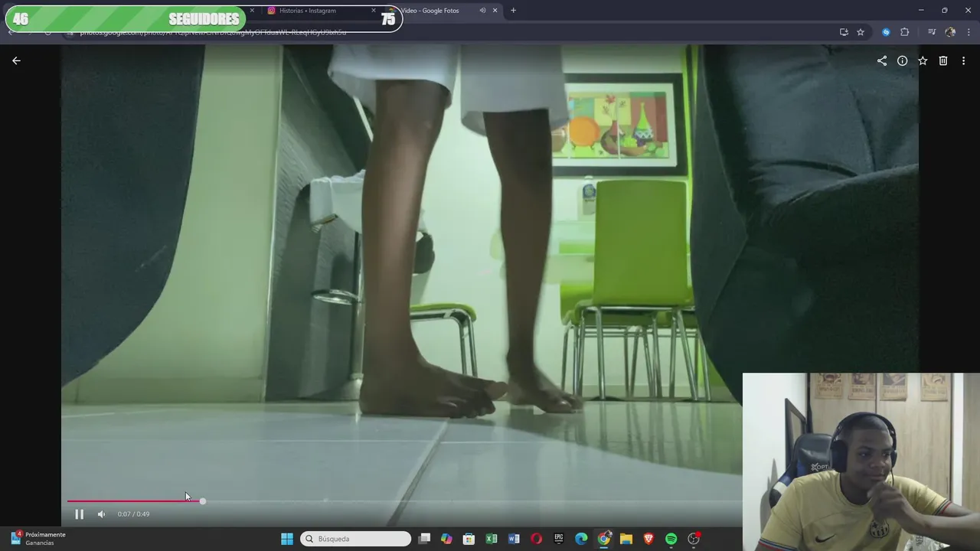
Task: Bookmark this page with star icon
Action: click(861, 32)
